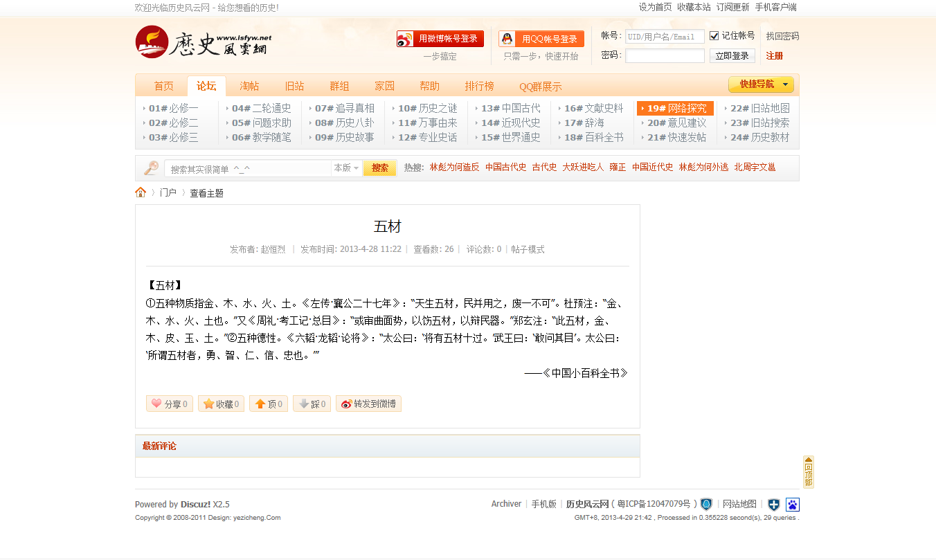Click the key icon beside search box
This screenshot has height=560, width=936.
(x=151, y=168)
